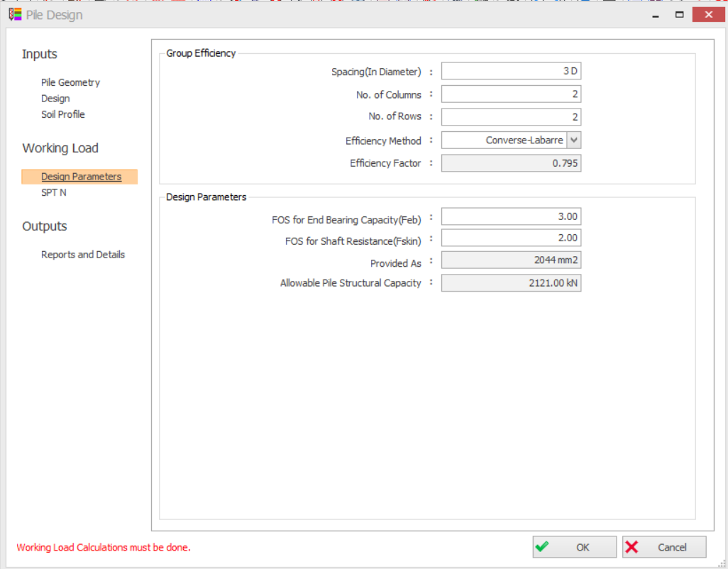
Task: Open Soil Profile in the sidebar
Action: tap(63, 114)
